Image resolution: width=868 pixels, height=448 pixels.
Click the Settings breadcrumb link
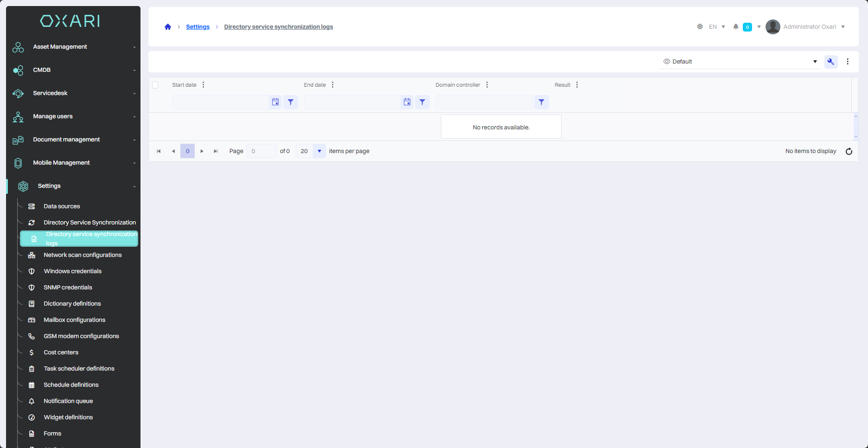(198, 27)
